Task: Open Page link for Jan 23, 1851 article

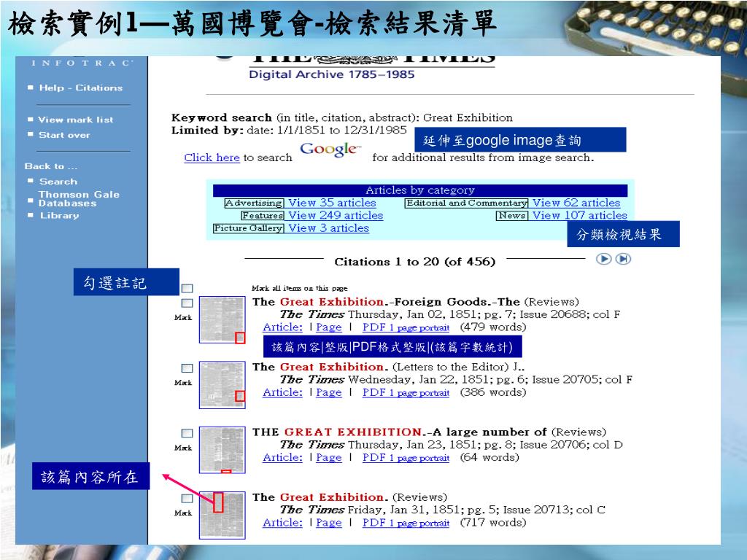Action: point(329,458)
